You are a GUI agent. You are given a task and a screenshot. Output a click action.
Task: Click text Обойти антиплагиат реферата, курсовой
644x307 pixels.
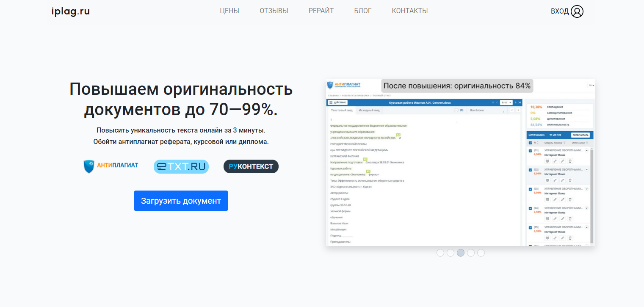[181, 141]
